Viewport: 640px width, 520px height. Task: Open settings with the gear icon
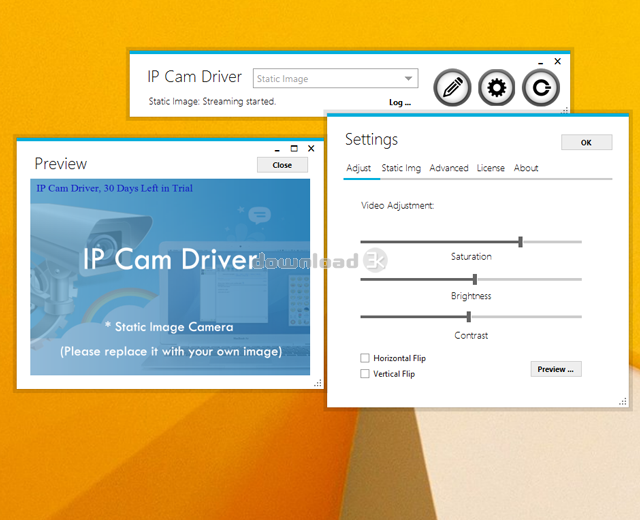(497, 88)
